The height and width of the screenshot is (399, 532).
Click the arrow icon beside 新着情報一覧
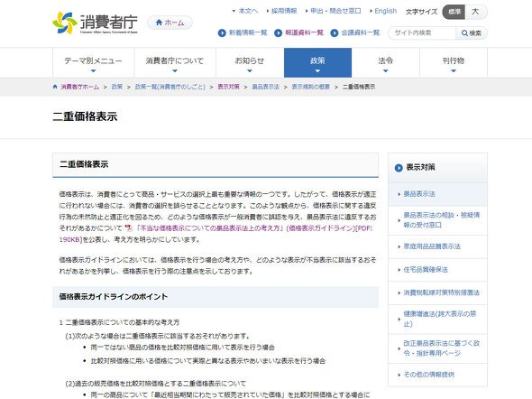(x=222, y=32)
